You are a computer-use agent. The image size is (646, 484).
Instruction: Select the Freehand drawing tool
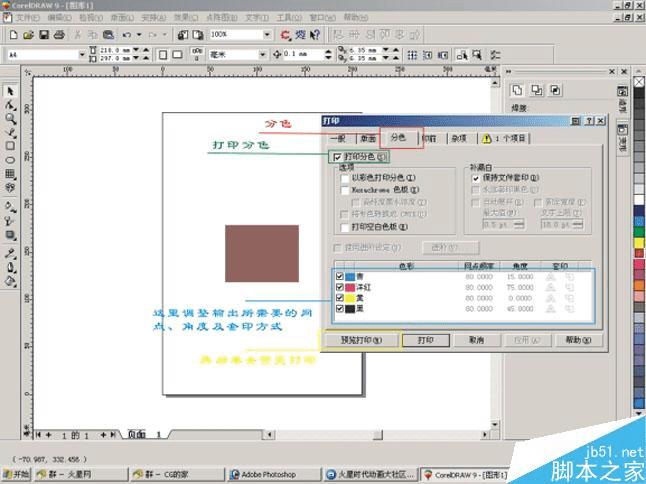(10, 132)
